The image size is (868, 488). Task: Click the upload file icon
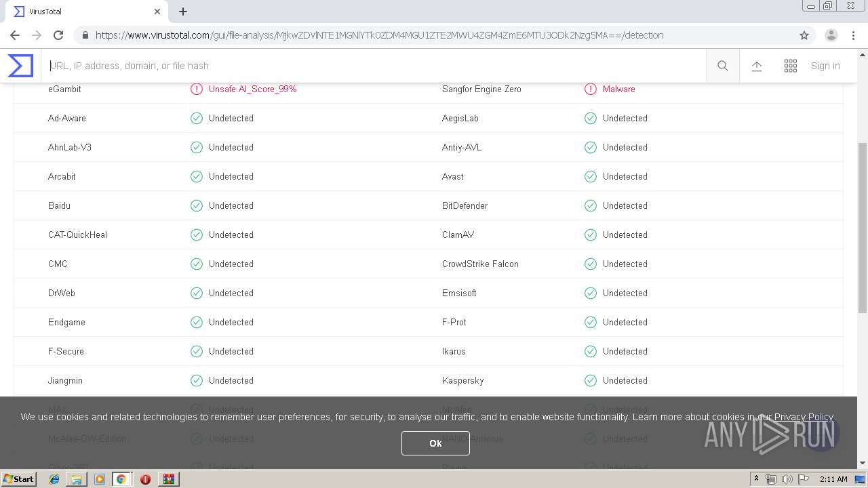757,66
